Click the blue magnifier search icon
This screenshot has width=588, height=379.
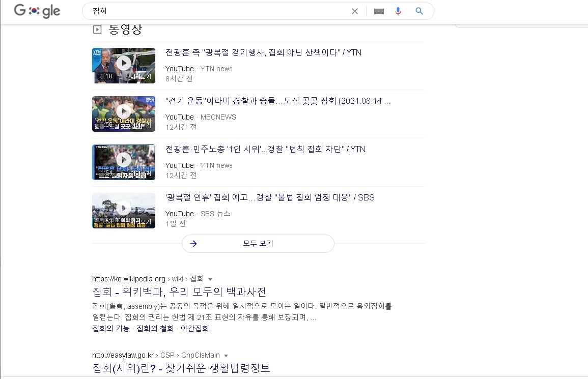(419, 11)
